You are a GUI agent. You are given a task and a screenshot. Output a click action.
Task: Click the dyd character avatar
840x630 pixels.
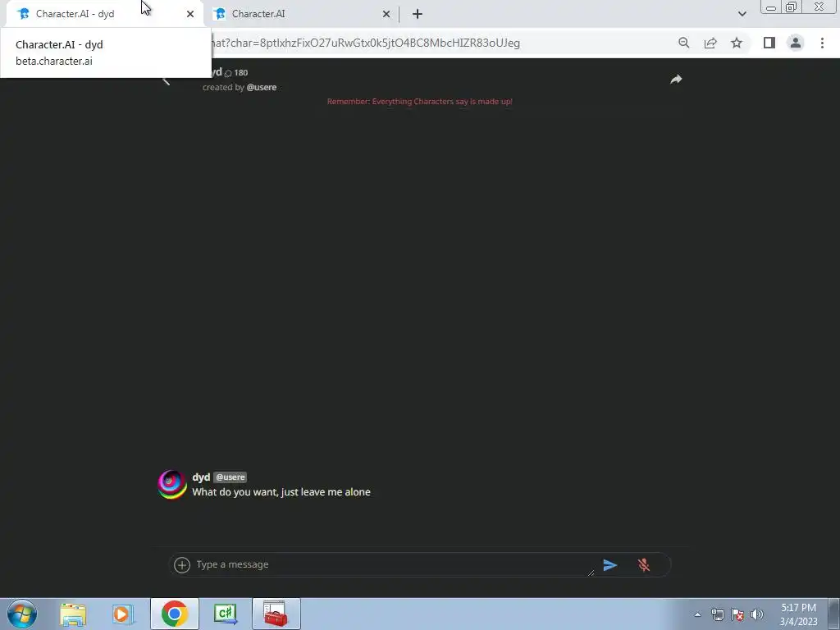point(172,484)
